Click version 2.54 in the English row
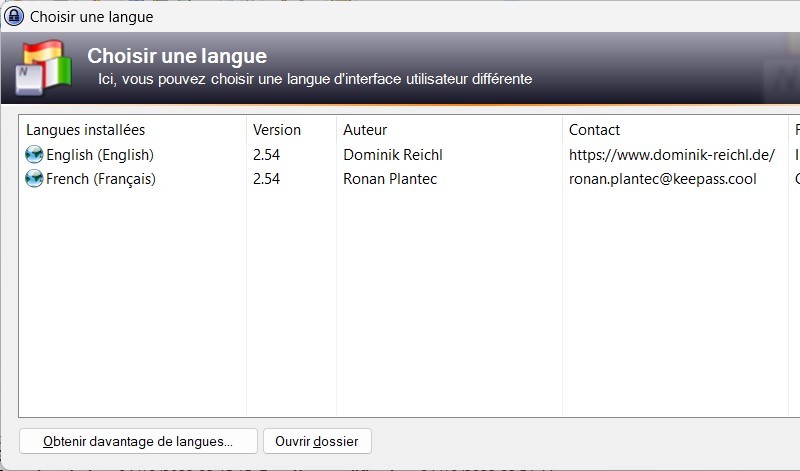This screenshot has height=471, width=800. (x=266, y=155)
